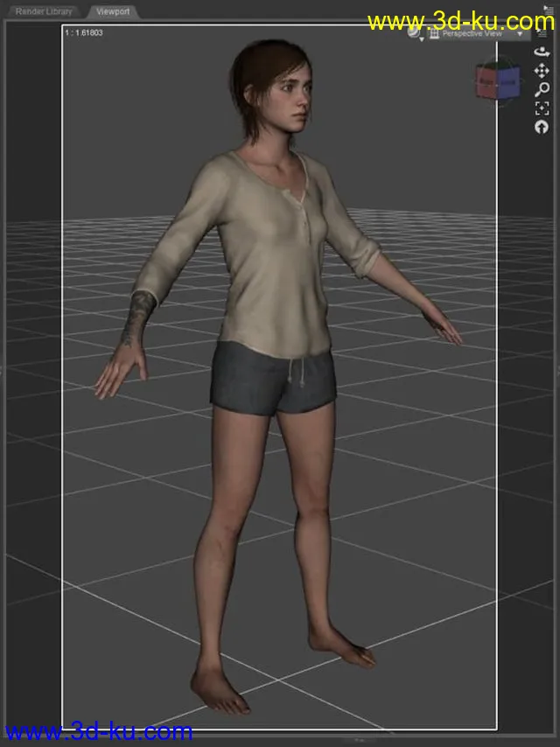560x747 pixels.
Task: Click the Frame selection icon
Action: click(542, 108)
